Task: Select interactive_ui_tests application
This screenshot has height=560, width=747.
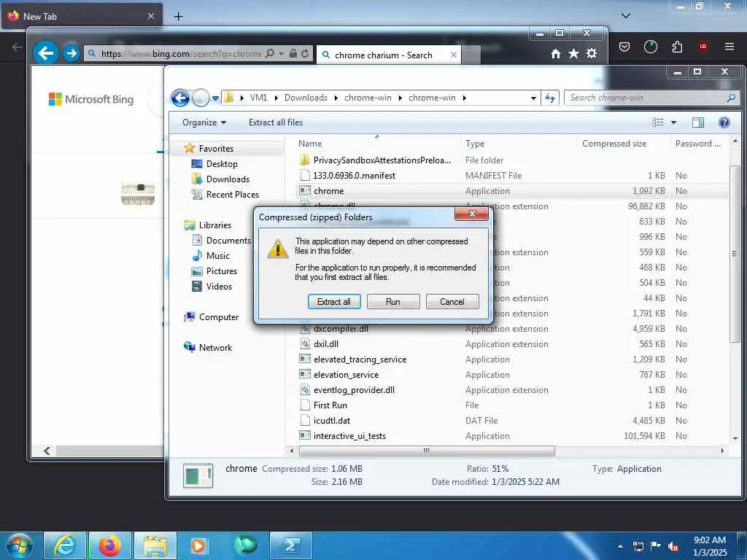Action: click(x=512, y=436)
